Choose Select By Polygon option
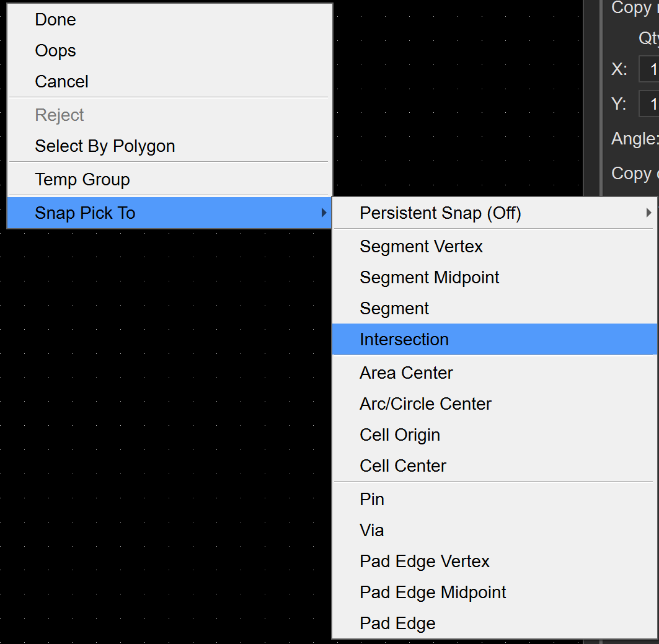The height and width of the screenshot is (644, 659). [x=105, y=146]
